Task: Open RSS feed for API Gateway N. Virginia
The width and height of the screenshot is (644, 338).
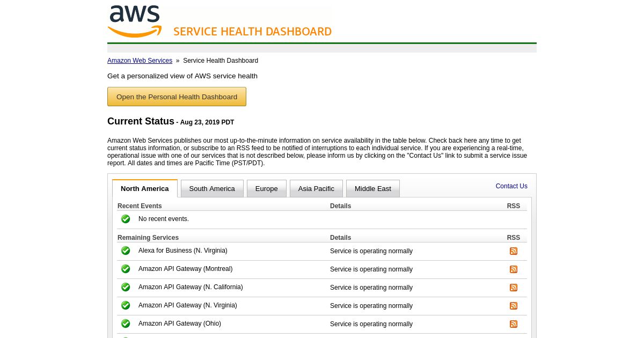Action: 514,306
